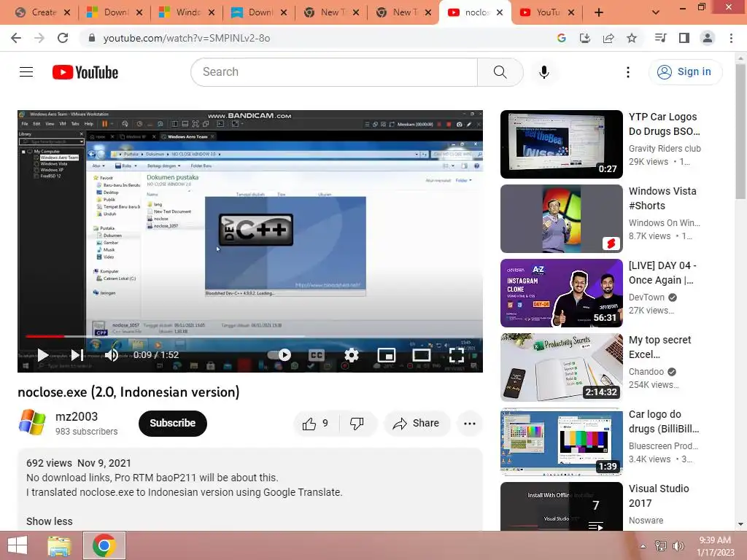This screenshot has height=560, width=747.
Task: Open player settings gear
Action: [352, 355]
